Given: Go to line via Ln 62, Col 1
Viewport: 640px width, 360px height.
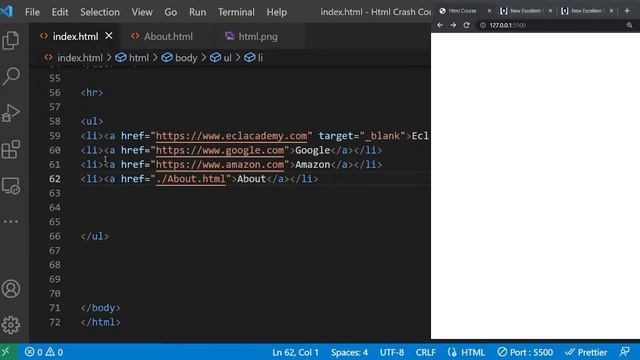Looking at the screenshot, I should pos(295,352).
